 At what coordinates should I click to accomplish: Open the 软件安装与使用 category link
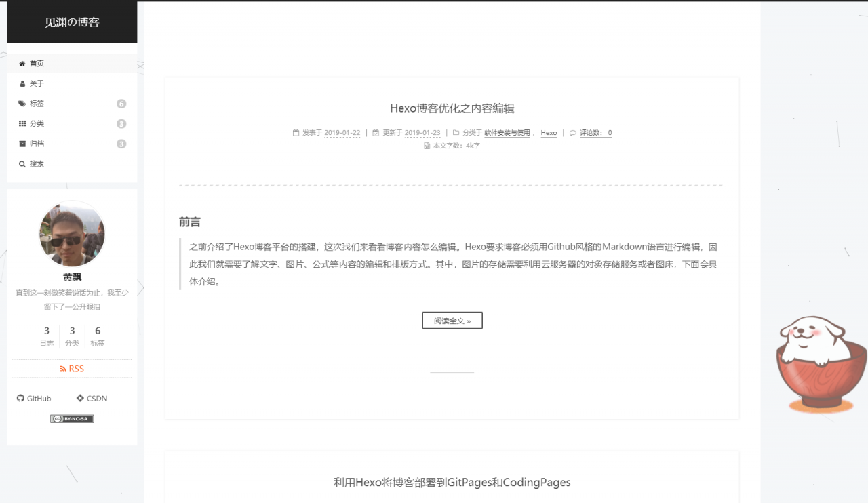pos(507,133)
